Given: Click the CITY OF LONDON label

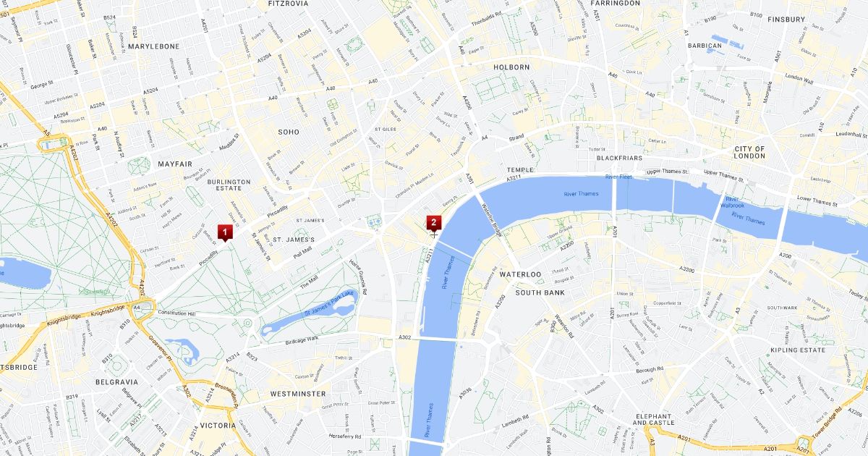Looking at the screenshot, I should [x=749, y=152].
